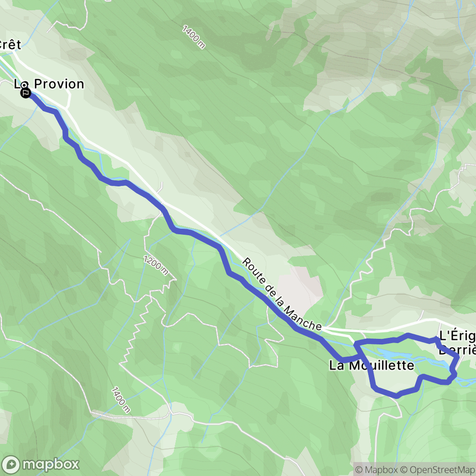Screen dimensions: 476x476
Task: Click the route start flag marker
Action: [x=26, y=93]
